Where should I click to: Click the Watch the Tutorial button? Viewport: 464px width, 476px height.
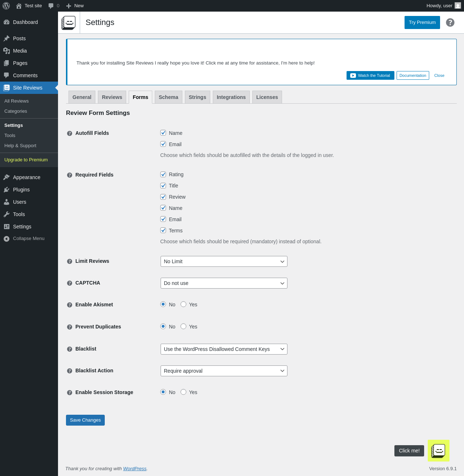click(x=370, y=75)
